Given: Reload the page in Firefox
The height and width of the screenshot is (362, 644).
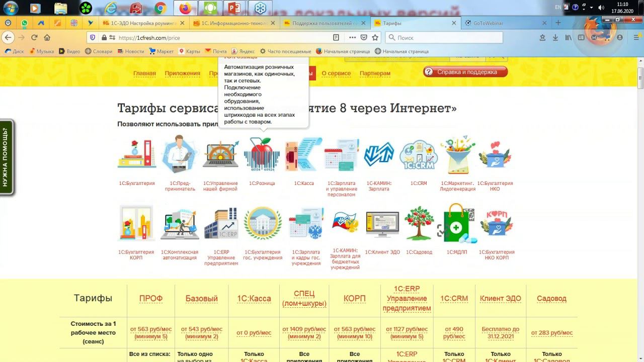Looking at the screenshot, I should [34, 37].
